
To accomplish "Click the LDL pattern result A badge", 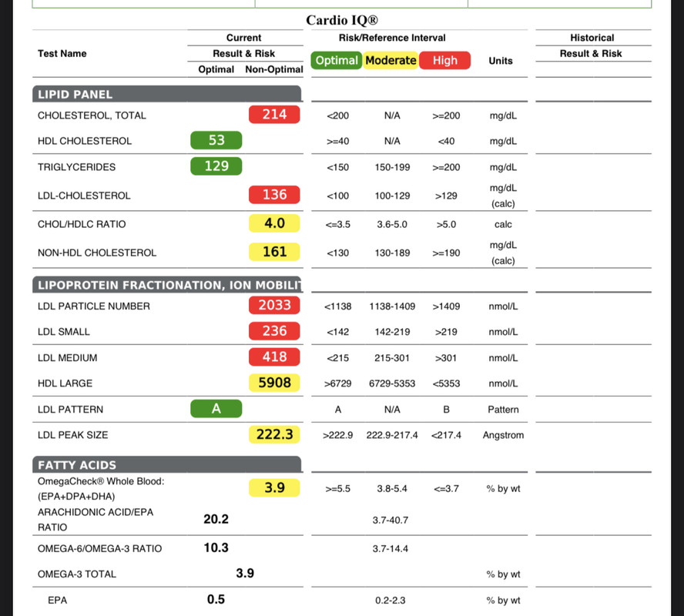I will tap(216, 409).
